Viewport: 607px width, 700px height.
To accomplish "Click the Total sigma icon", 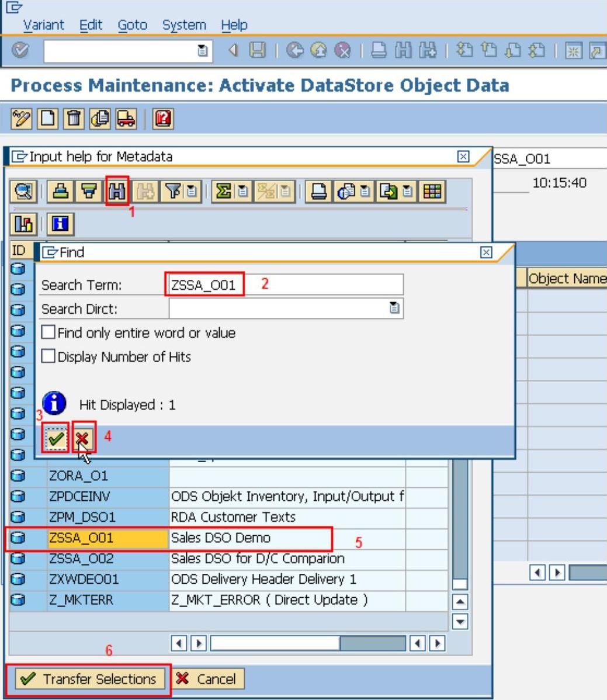I will 223,192.
